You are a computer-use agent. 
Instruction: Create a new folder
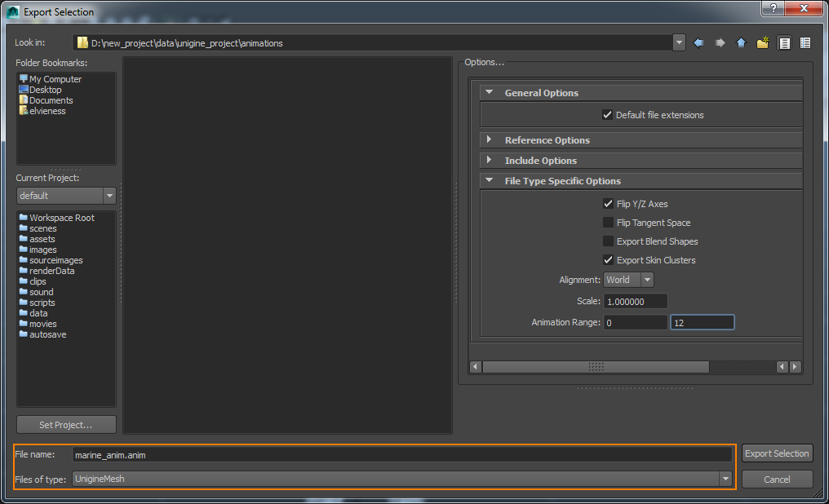(762, 43)
